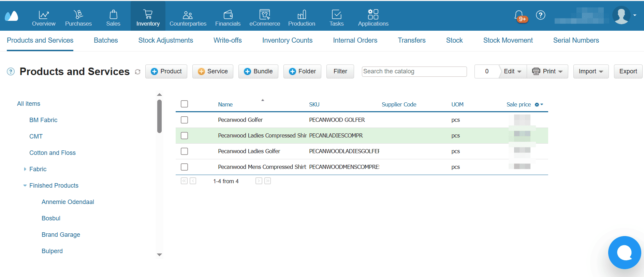Select All items in the folder tree
This screenshot has width=644, height=277.
point(29,104)
